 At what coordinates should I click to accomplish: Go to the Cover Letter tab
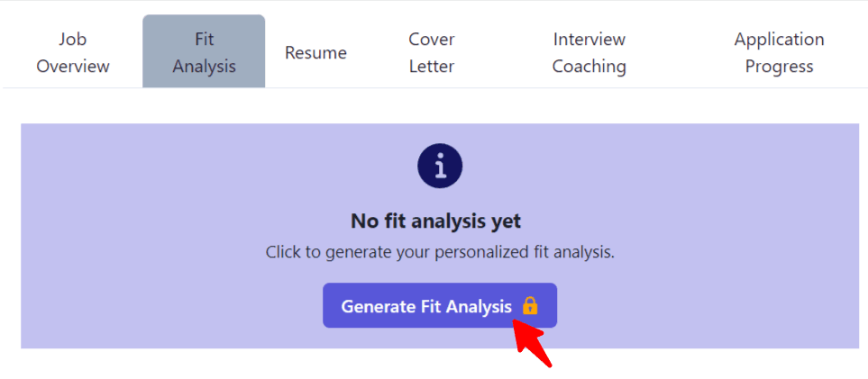[x=432, y=52]
